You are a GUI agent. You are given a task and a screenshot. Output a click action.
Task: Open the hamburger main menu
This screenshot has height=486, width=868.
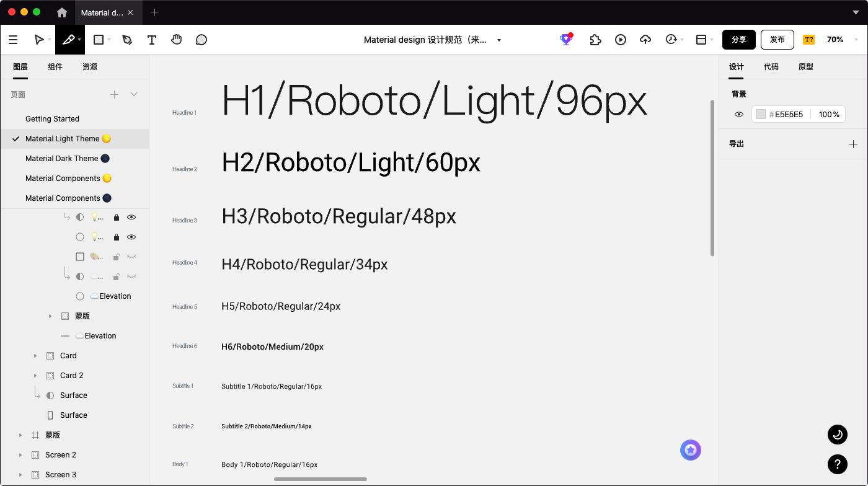(x=13, y=40)
